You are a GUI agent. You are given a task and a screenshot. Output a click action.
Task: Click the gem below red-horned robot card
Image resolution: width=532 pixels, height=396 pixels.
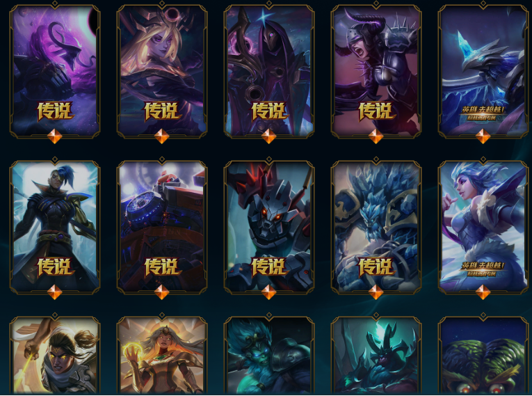pyautogui.click(x=269, y=292)
